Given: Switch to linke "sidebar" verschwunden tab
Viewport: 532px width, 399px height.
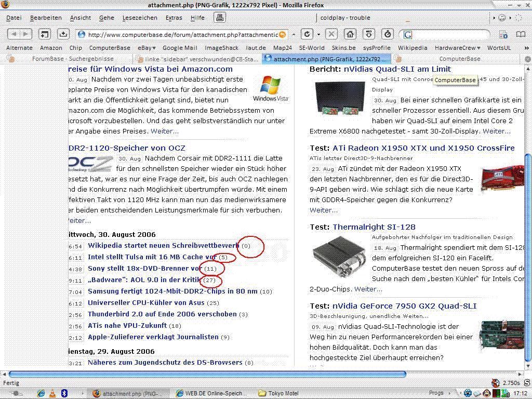Looking at the screenshot, I should (197, 59).
